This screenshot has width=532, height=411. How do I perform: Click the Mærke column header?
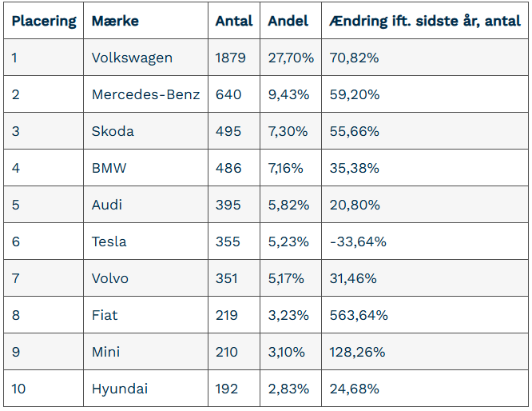click(115, 22)
